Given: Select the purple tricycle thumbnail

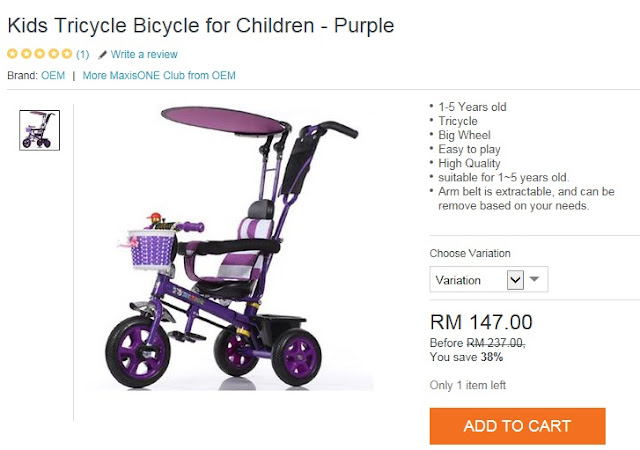Looking at the screenshot, I should pyautogui.click(x=40, y=130).
